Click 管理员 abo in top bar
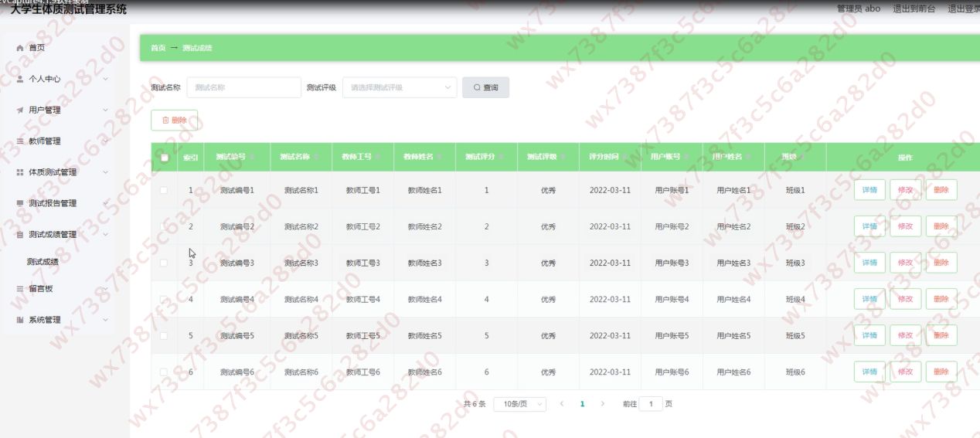Viewport: 980px width, 438px height. (x=859, y=9)
